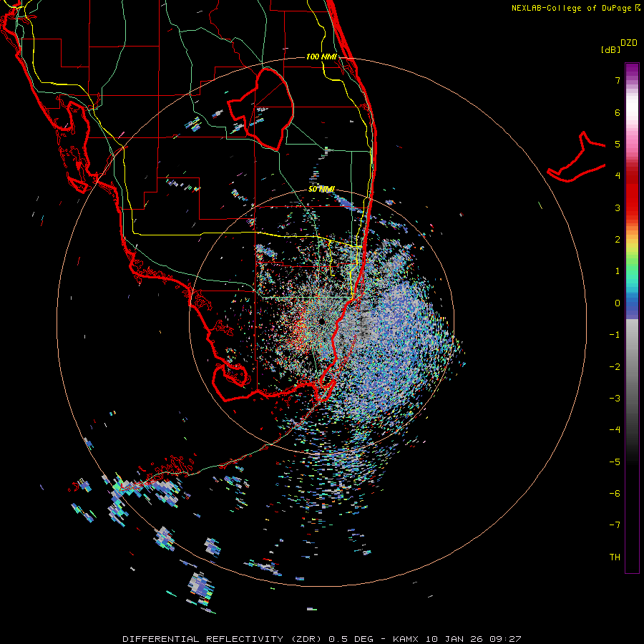Viewport: 644px width, 644px height.
Task: Click the dark radar site center dot
Action: click(321, 321)
